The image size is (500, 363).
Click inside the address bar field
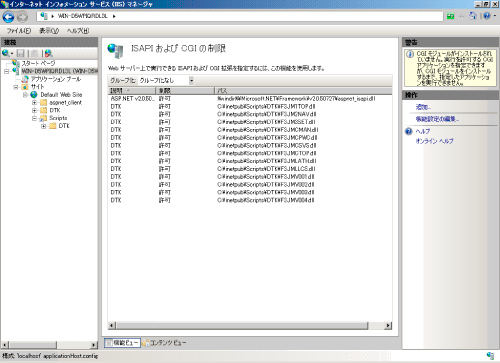pos(240,16)
